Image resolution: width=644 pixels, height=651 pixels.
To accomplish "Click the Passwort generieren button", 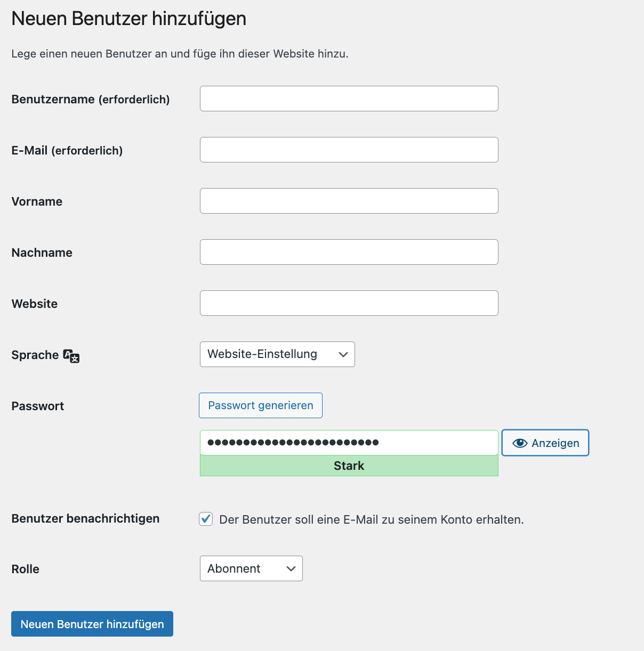I will [x=261, y=405].
